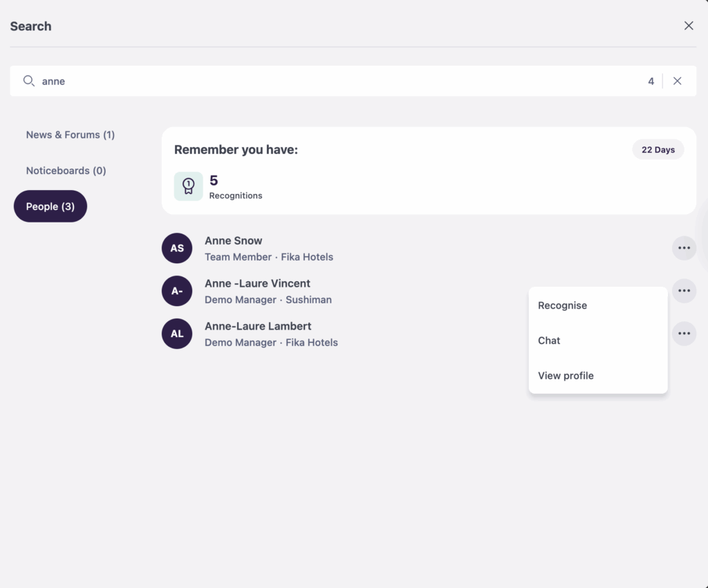Screen dimensions: 708x588
Task: Select View profile from the menu
Action: pyautogui.click(x=566, y=376)
